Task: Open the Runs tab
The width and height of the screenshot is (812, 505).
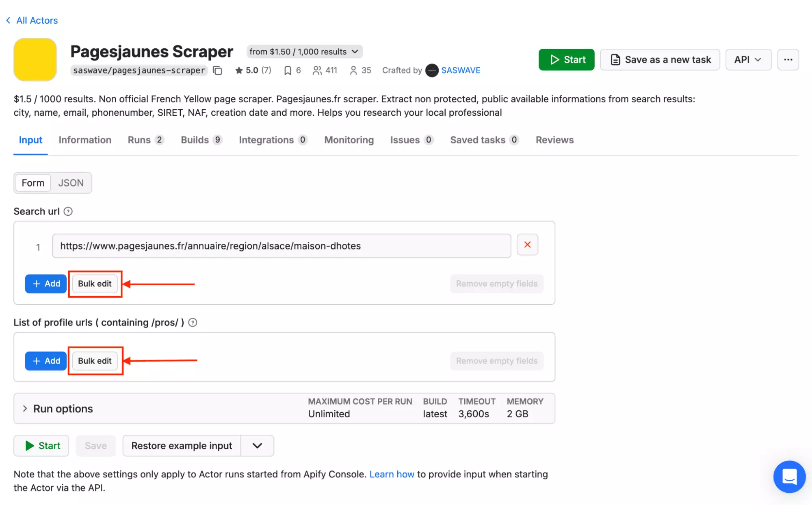Action: point(146,140)
